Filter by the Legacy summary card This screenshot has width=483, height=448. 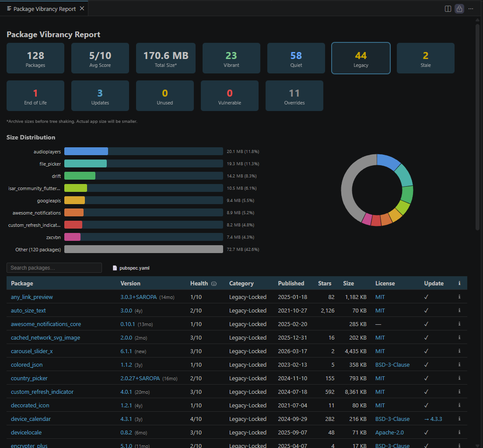click(360, 58)
